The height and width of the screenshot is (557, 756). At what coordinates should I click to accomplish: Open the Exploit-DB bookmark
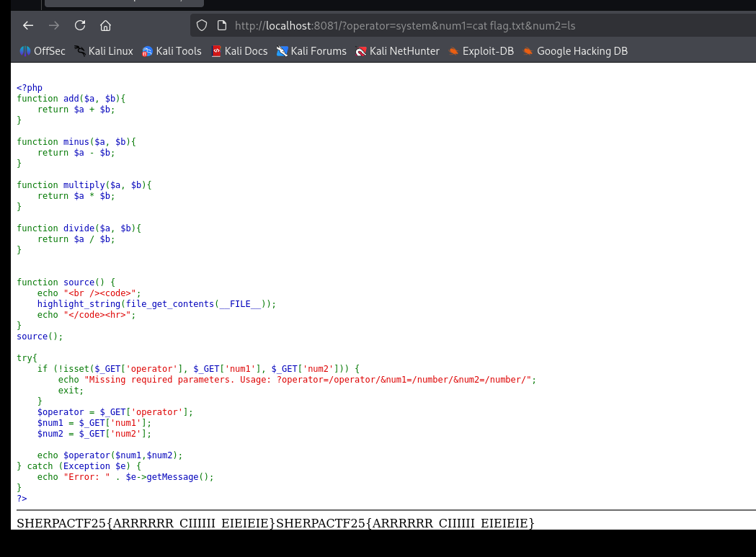[481, 51]
